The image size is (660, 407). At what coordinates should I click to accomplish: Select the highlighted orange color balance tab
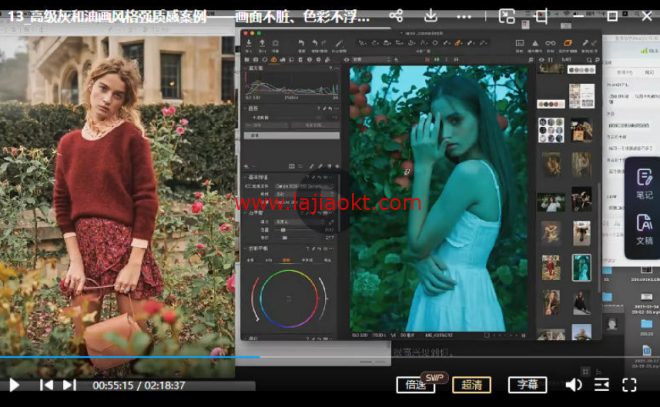pyautogui.click(x=286, y=260)
